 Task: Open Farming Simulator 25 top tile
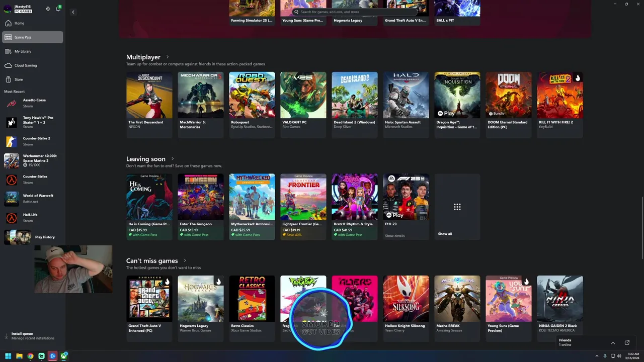pos(252,13)
